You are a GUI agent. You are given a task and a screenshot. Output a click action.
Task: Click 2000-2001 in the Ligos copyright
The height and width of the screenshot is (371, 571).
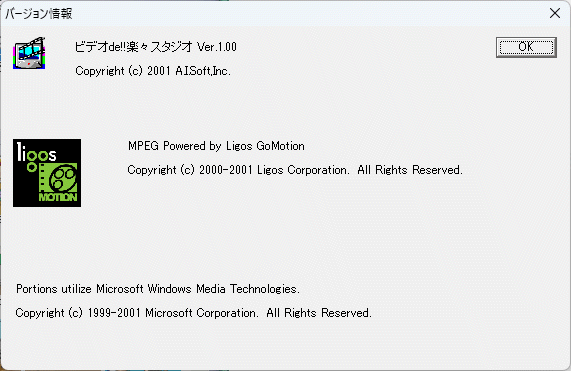(226, 170)
